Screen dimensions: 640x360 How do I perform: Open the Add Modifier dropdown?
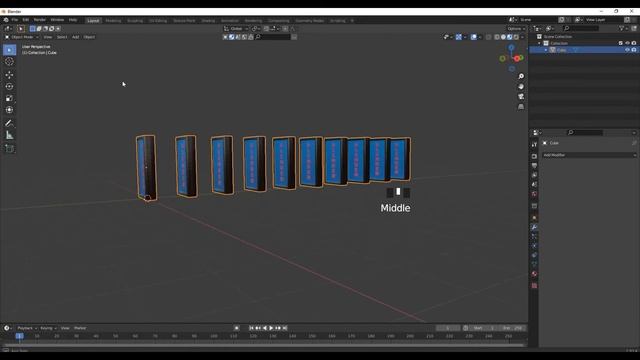pos(589,155)
